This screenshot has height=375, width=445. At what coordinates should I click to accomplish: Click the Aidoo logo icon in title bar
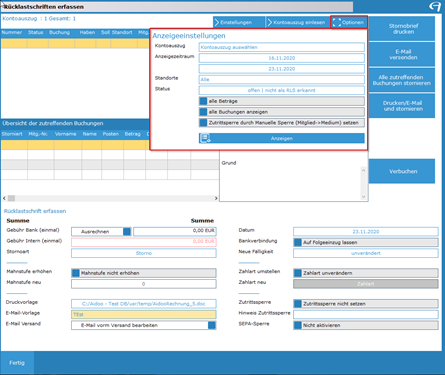coord(434,6)
